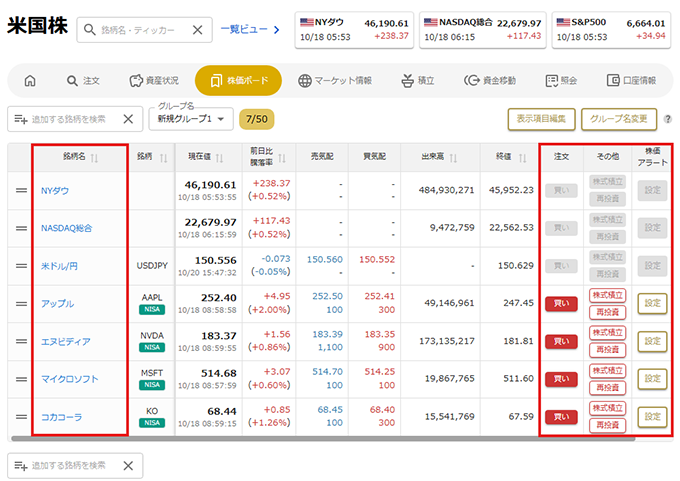Set a price alert with 設定 for エヌビディア
The height and width of the screenshot is (481, 680).
click(x=652, y=341)
